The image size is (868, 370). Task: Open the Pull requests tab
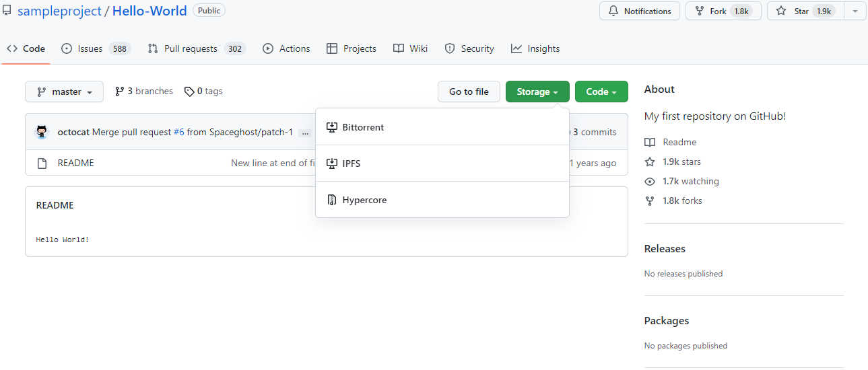(x=197, y=48)
